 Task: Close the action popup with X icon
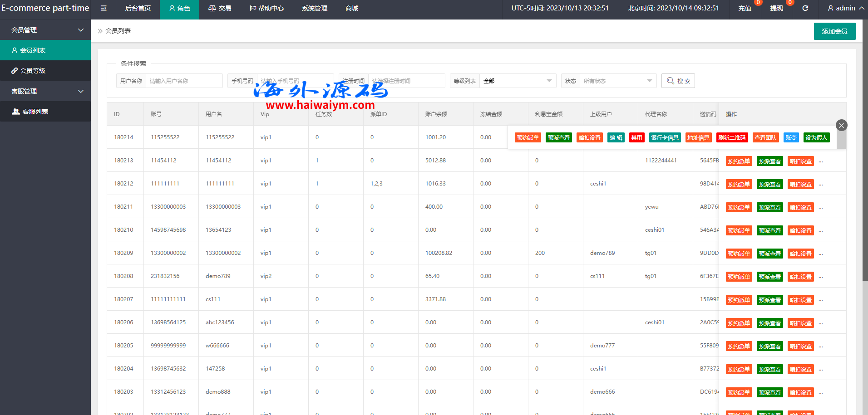841,126
